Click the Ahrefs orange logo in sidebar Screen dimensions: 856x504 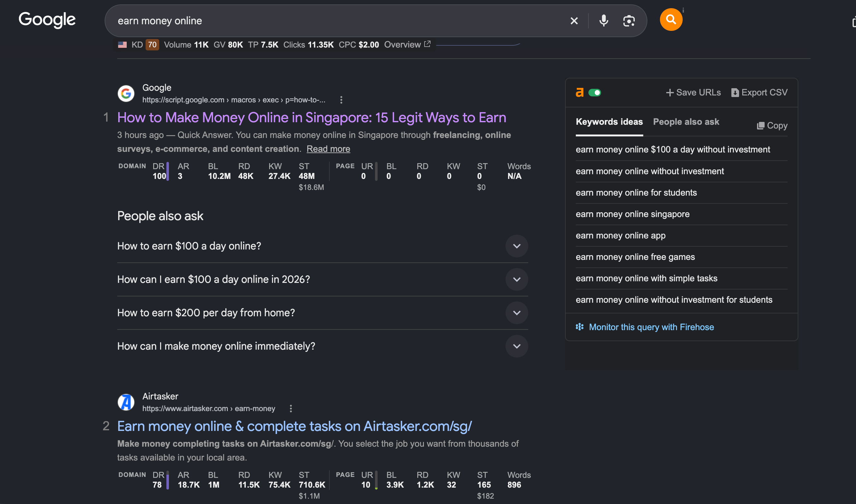pos(579,92)
